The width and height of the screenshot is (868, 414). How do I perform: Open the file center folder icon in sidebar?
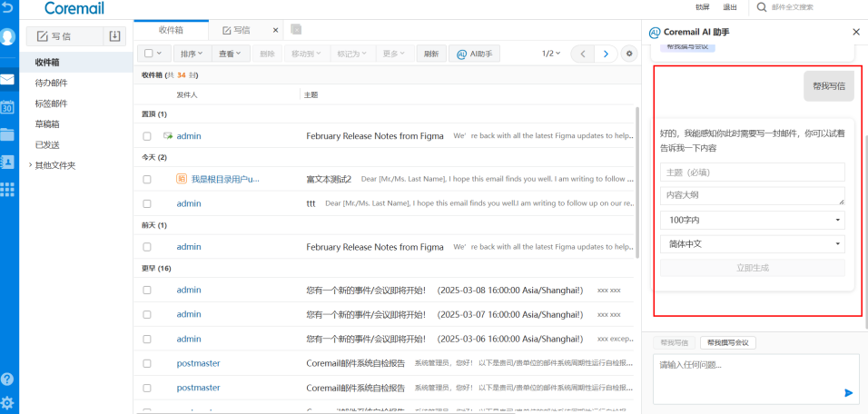pos(7,134)
